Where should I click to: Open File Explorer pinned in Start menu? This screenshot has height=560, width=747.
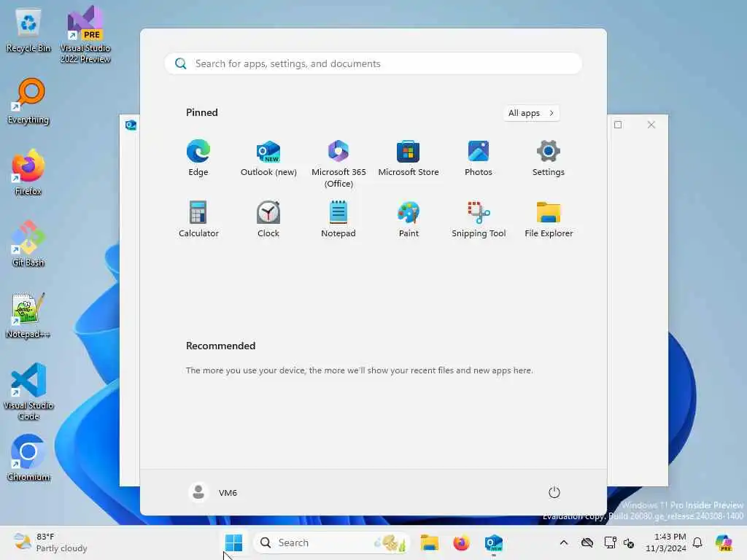tap(549, 219)
